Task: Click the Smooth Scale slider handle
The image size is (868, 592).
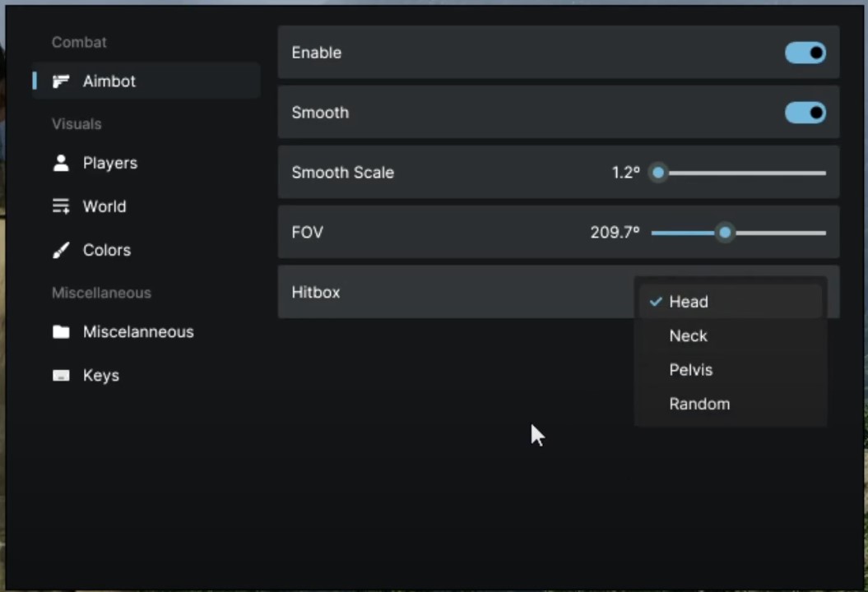Action: tap(657, 173)
